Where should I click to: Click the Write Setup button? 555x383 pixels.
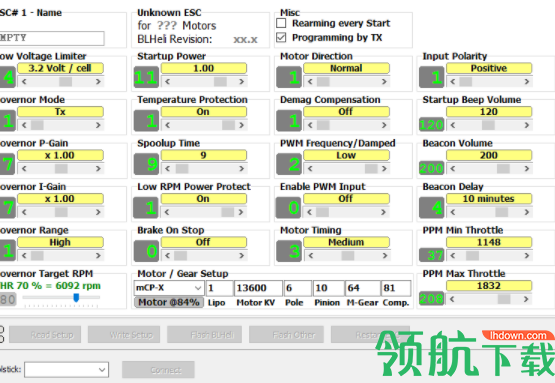click(124, 335)
